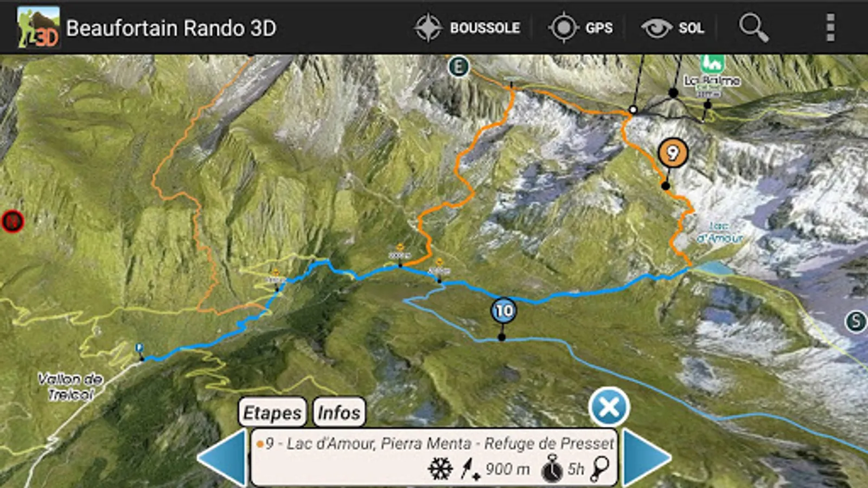Tap the parking marker near Vallon de Treicol
The image size is (868, 488).
pyautogui.click(x=139, y=348)
